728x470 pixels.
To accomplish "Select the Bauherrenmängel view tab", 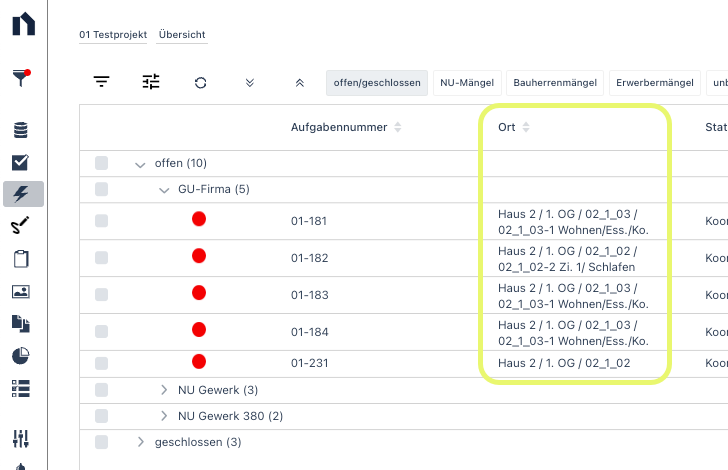I will [555, 83].
